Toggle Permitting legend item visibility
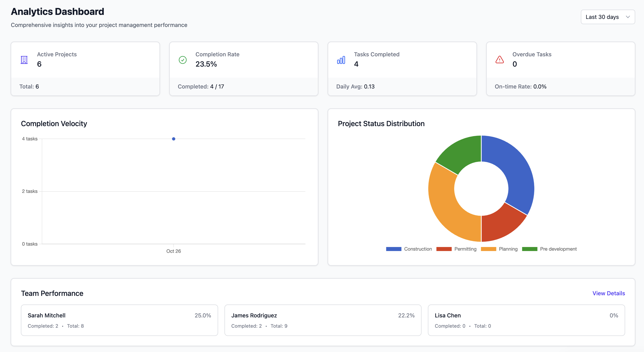 [x=465, y=249]
